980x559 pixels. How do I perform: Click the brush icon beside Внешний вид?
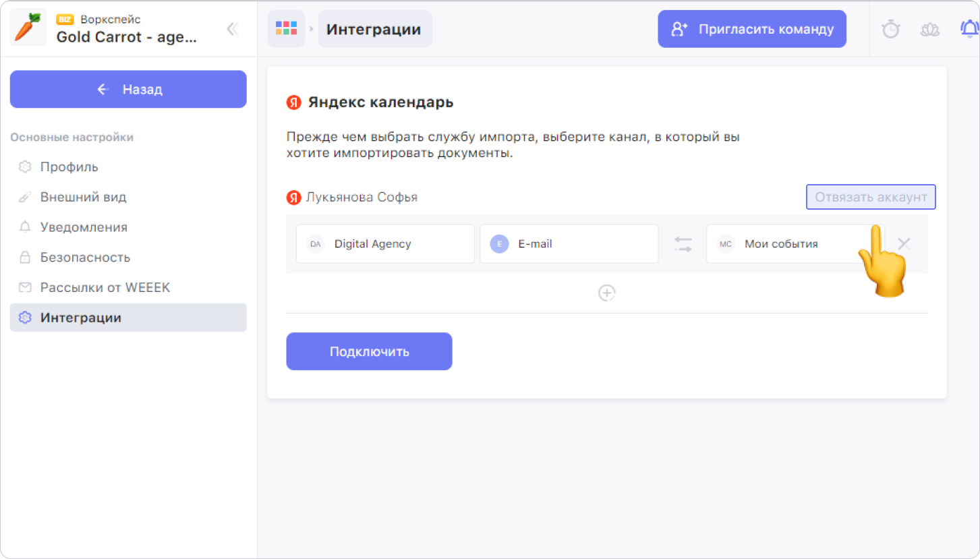click(25, 198)
